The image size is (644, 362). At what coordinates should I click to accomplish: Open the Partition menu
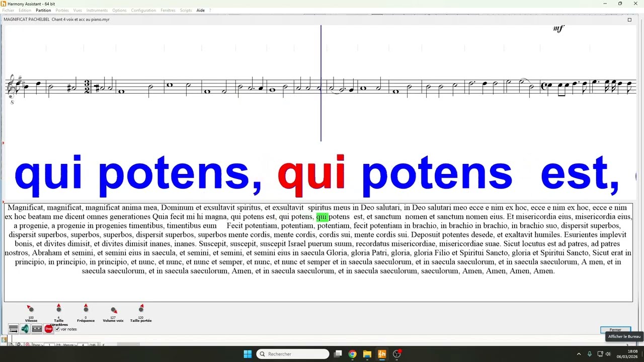pos(43,10)
